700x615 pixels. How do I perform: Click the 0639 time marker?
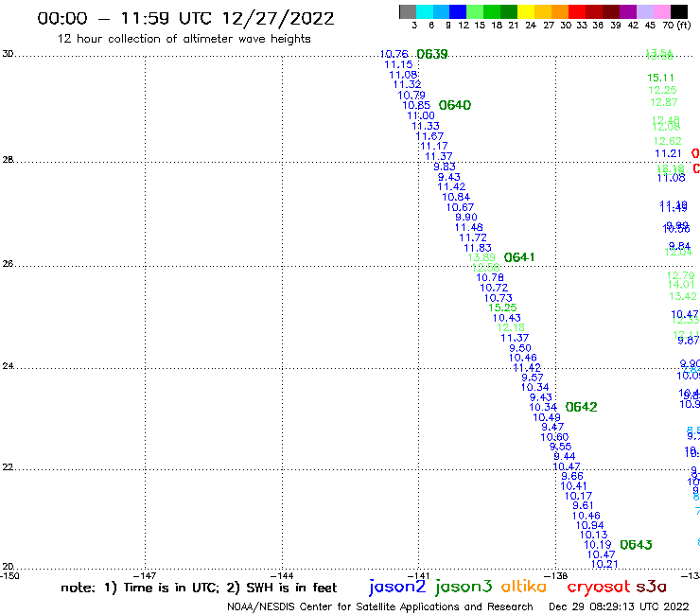pyautogui.click(x=431, y=55)
